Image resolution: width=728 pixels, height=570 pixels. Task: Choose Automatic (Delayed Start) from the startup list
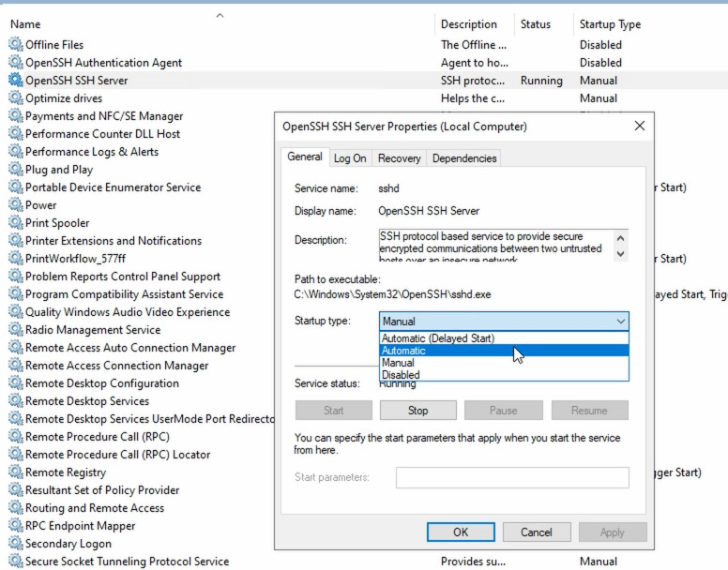pyautogui.click(x=504, y=338)
